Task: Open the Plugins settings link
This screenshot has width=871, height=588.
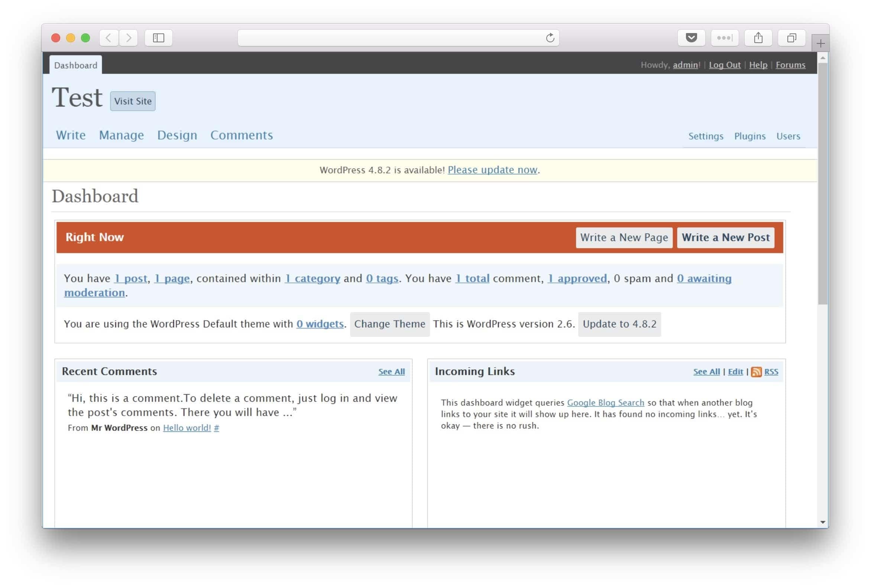Action: [749, 136]
